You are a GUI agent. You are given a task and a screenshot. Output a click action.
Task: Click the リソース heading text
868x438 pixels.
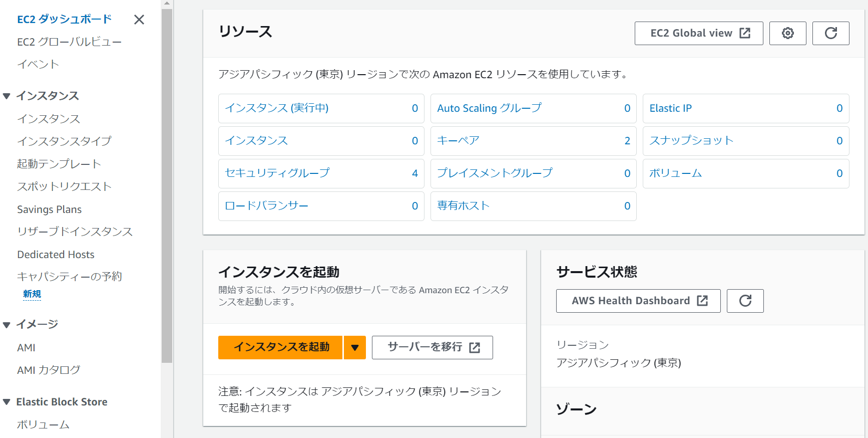245,32
